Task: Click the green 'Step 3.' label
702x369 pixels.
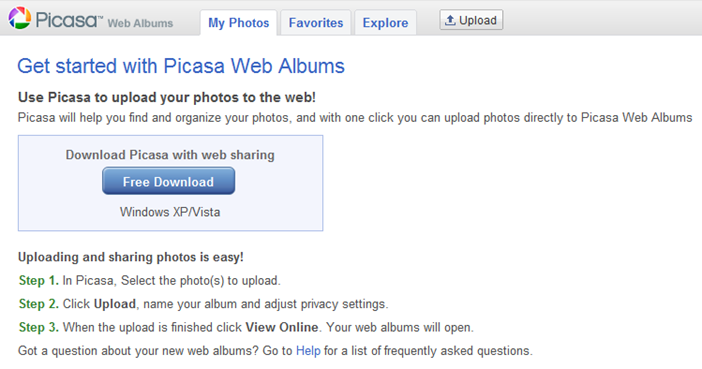Action: (39, 327)
